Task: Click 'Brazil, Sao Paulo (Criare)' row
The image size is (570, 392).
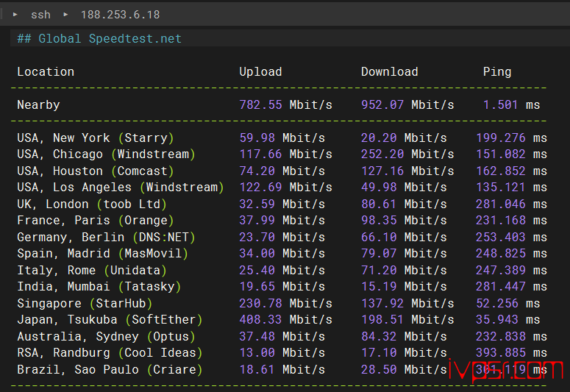Action: (110, 369)
